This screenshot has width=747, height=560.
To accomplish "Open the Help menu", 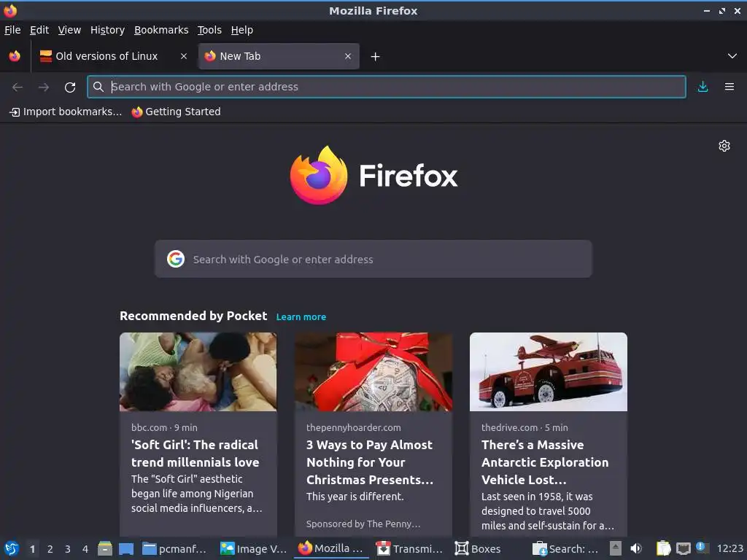I will click(x=242, y=30).
